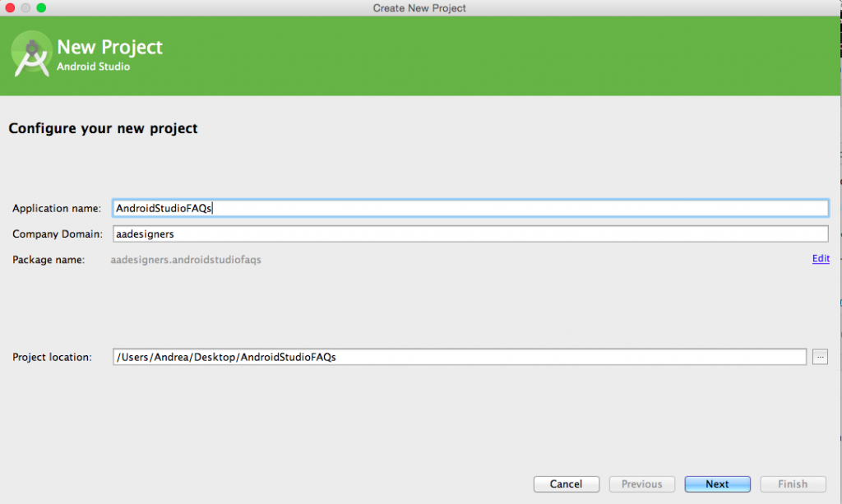842x504 pixels.
Task: Click the Next button
Action: 717,484
